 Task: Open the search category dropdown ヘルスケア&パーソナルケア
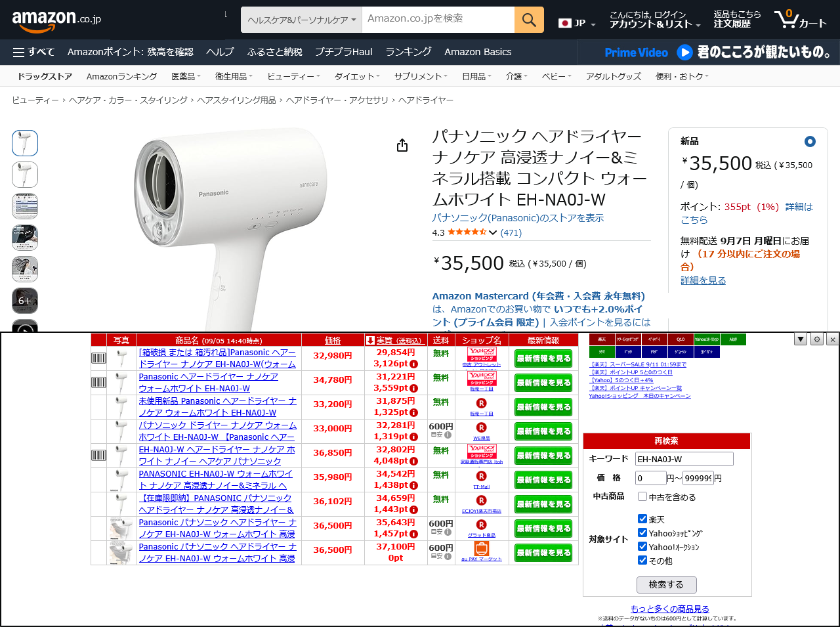(301, 20)
